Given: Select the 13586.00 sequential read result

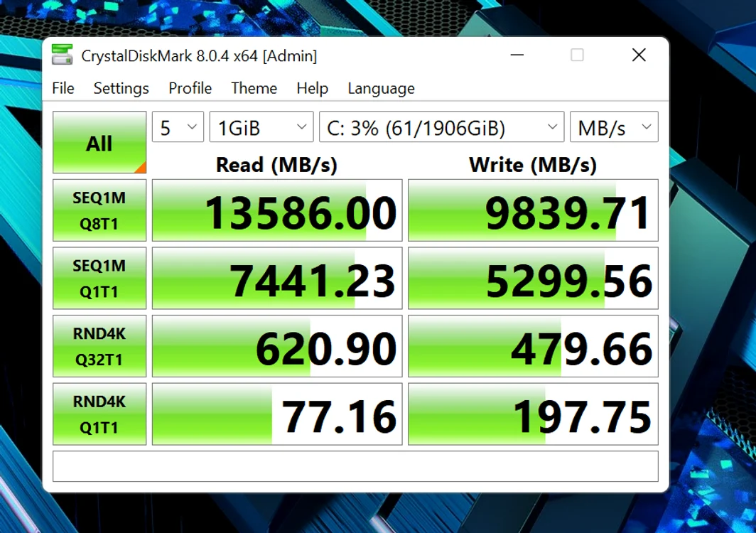Looking at the screenshot, I should point(277,210).
